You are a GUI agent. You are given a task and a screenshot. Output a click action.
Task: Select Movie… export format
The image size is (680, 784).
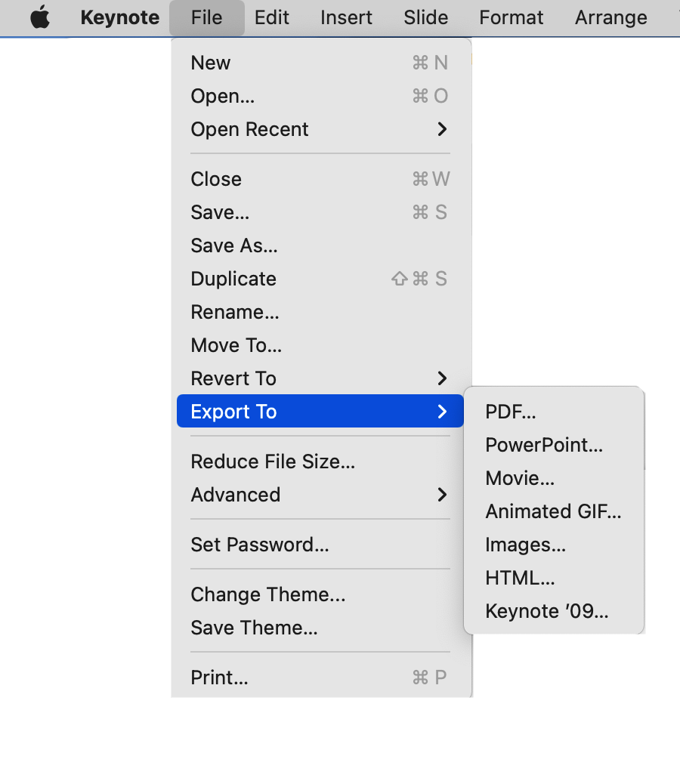(x=520, y=478)
